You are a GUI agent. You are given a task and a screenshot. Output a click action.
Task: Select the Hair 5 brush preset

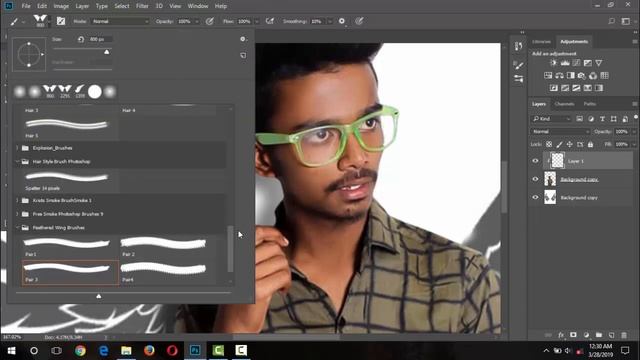70,127
